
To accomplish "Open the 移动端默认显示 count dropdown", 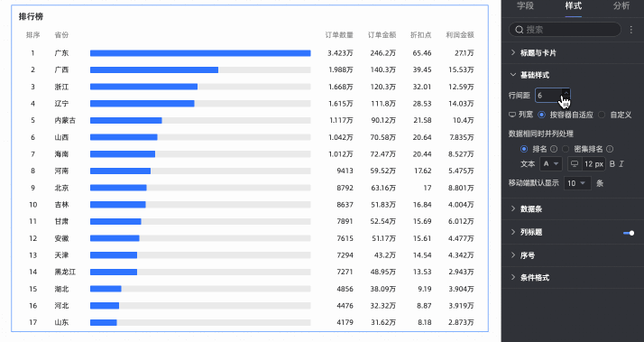I will 577,183.
